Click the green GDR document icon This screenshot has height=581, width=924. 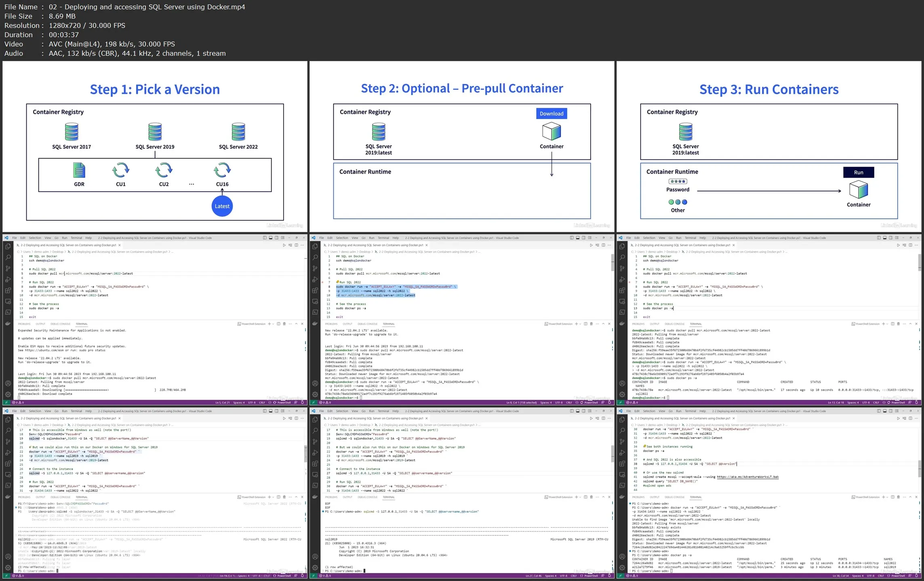(x=79, y=170)
